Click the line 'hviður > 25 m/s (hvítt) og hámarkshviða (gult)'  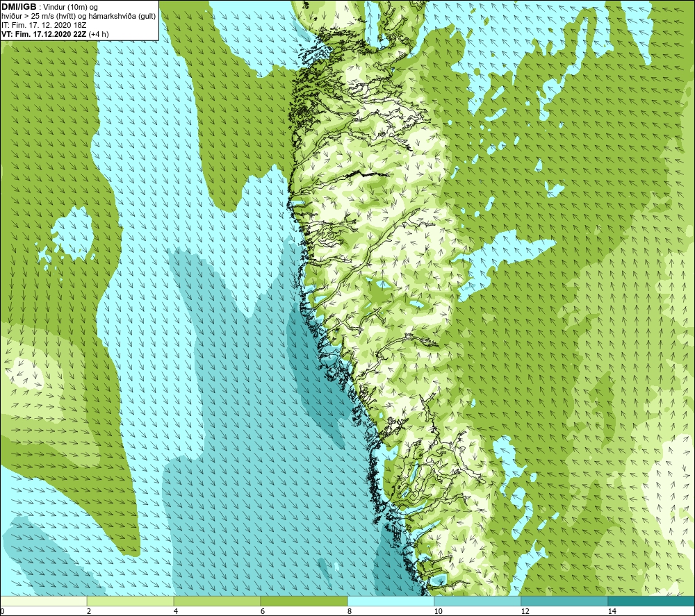79,17
